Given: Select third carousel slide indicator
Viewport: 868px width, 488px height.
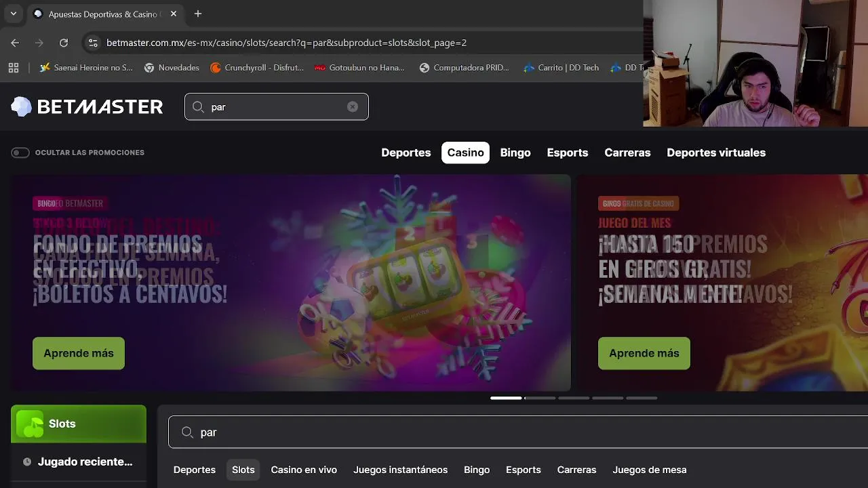Looking at the screenshot, I should (574, 398).
